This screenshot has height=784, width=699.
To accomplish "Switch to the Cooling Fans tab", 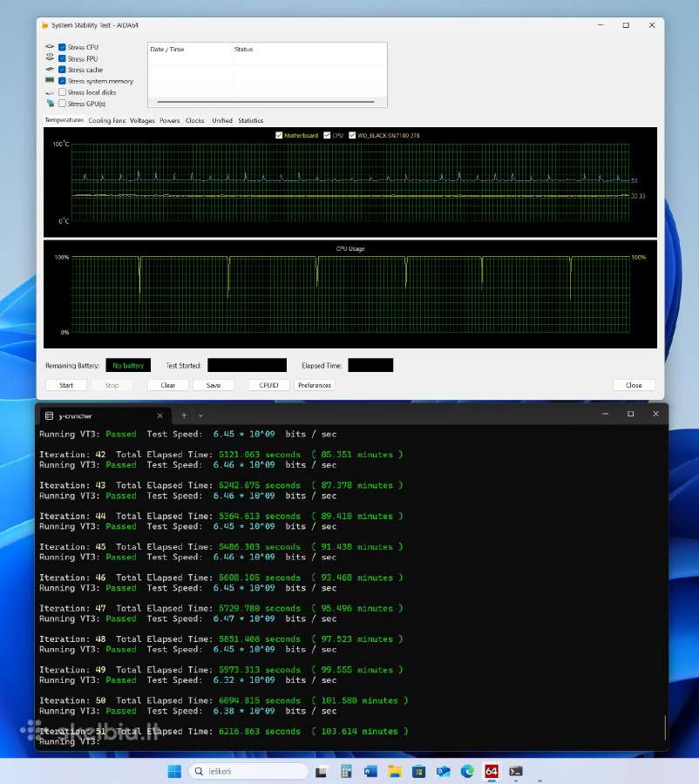I will point(106,120).
